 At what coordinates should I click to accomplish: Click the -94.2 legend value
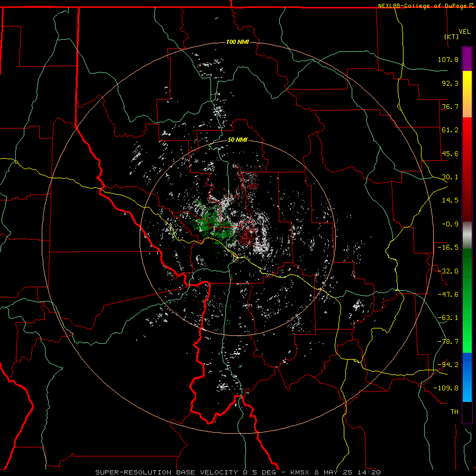coord(448,364)
